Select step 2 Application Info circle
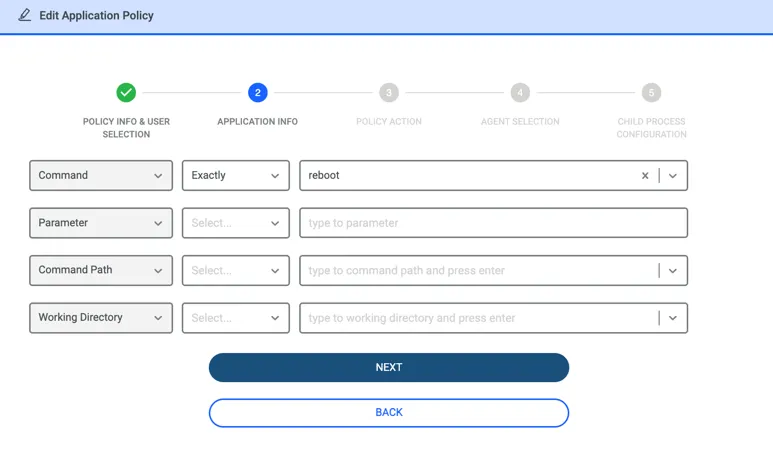This screenshot has height=470, width=773. pyautogui.click(x=257, y=93)
